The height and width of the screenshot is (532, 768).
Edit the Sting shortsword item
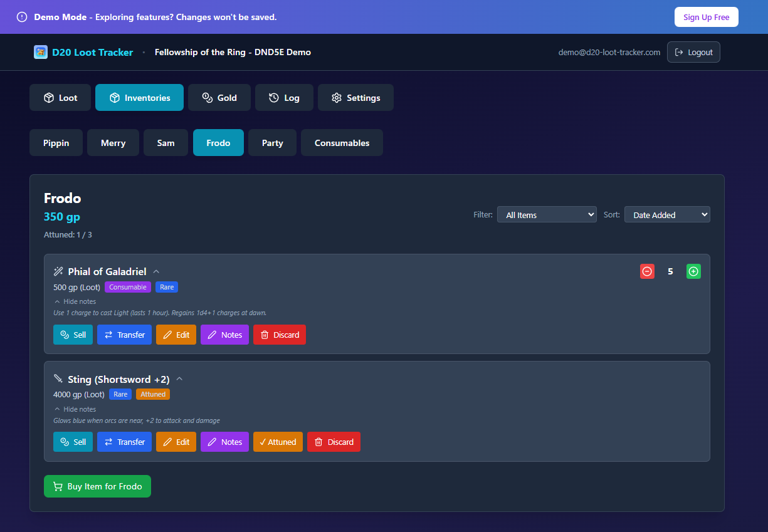point(176,442)
